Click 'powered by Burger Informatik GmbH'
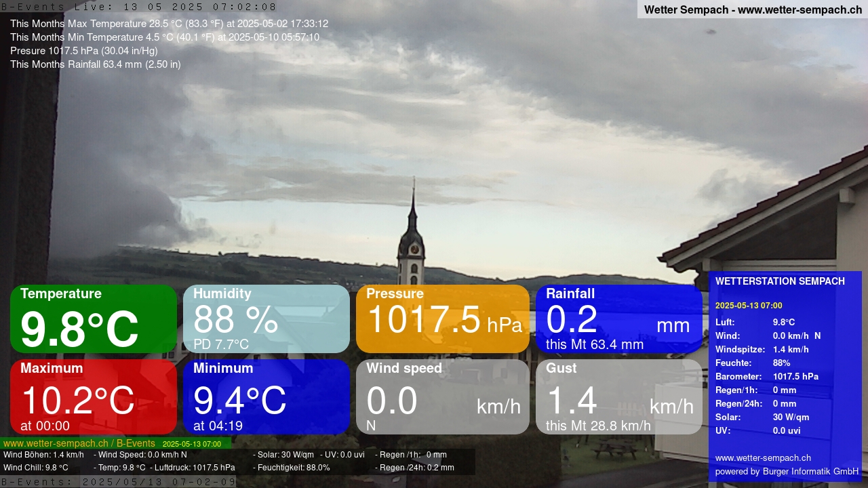Image resolution: width=868 pixels, height=488 pixels. (787, 472)
